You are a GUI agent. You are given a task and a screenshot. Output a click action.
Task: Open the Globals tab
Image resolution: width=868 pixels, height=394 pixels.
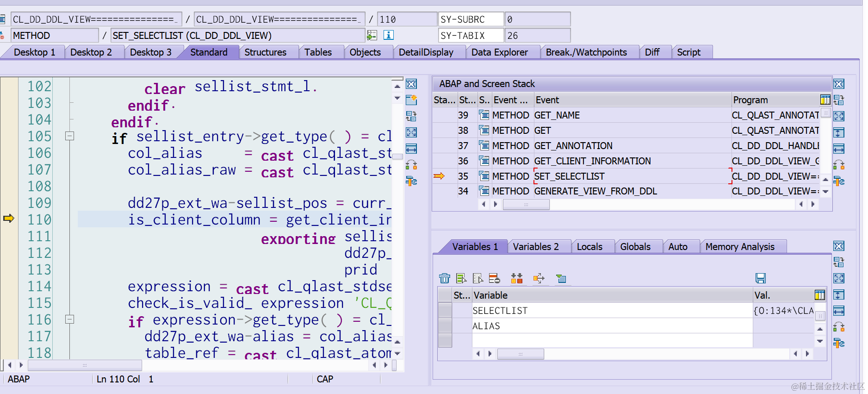click(635, 247)
